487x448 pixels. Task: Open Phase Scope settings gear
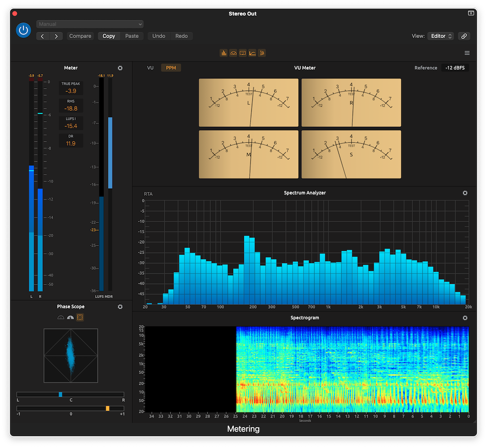120,307
